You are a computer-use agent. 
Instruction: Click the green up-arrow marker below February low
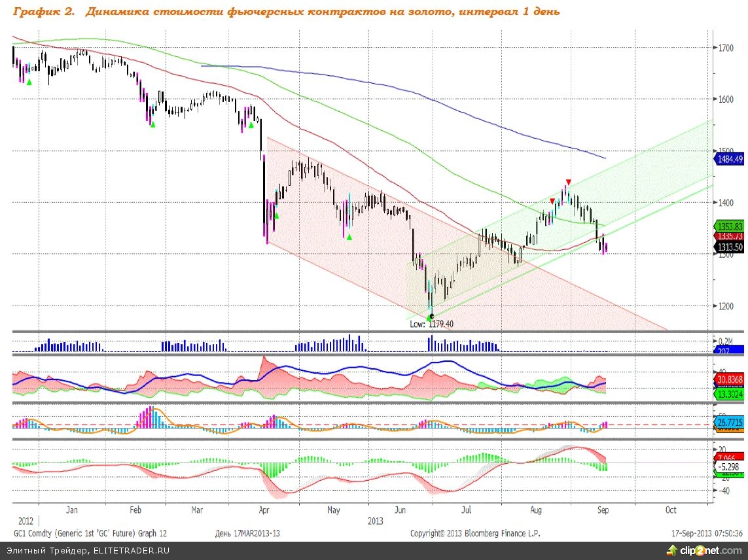click(x=152, y=124)
